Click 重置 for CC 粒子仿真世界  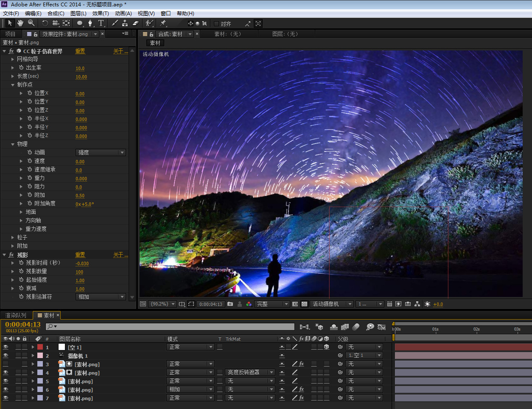[80, 51]
